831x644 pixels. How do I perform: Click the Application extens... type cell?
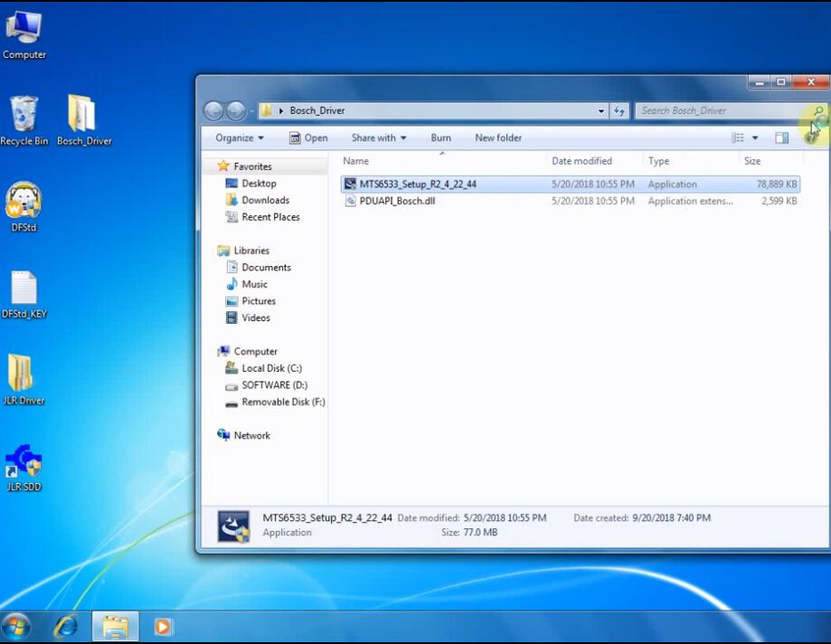point(691,201)
